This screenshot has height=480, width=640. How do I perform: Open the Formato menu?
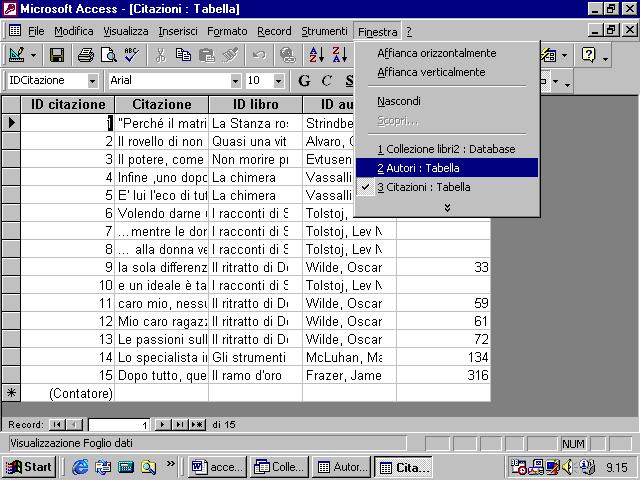click(227, 31)
